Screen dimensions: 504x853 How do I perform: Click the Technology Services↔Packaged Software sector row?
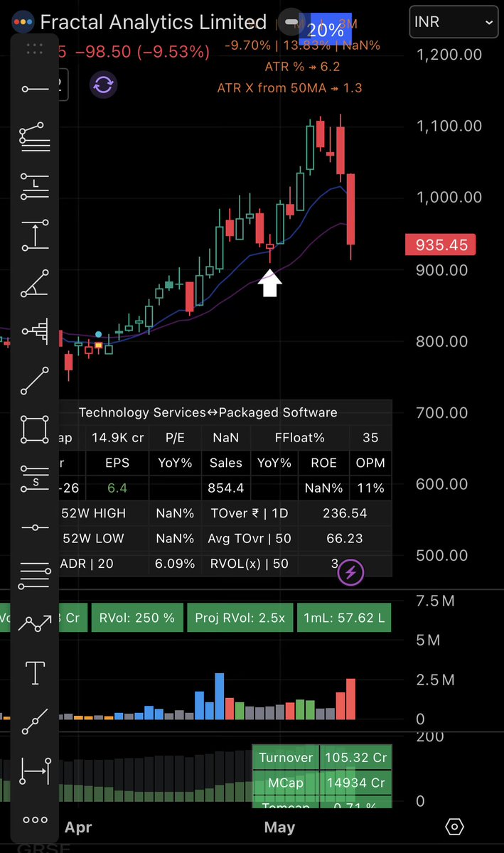pos(208,412)
